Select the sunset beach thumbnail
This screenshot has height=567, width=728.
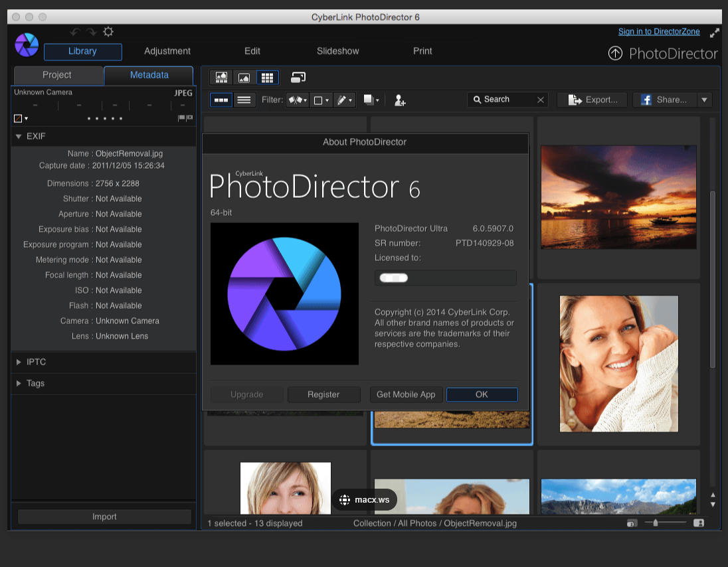point(618,197)
